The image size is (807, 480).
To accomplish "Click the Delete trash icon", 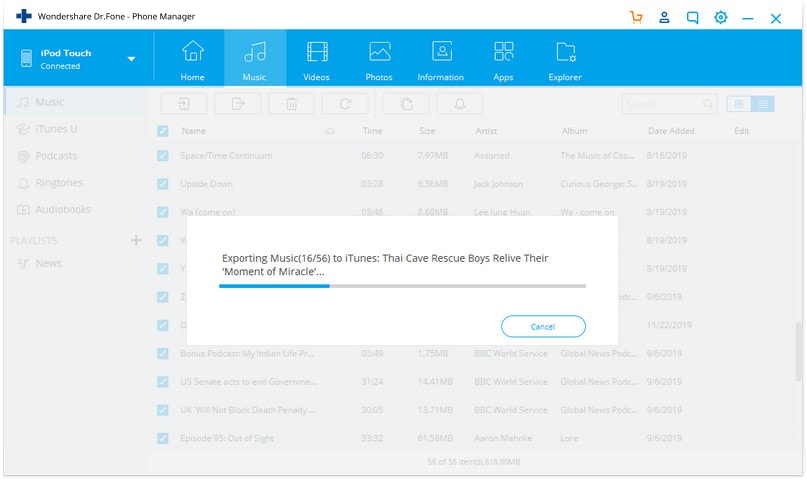I will coord(292,104).
